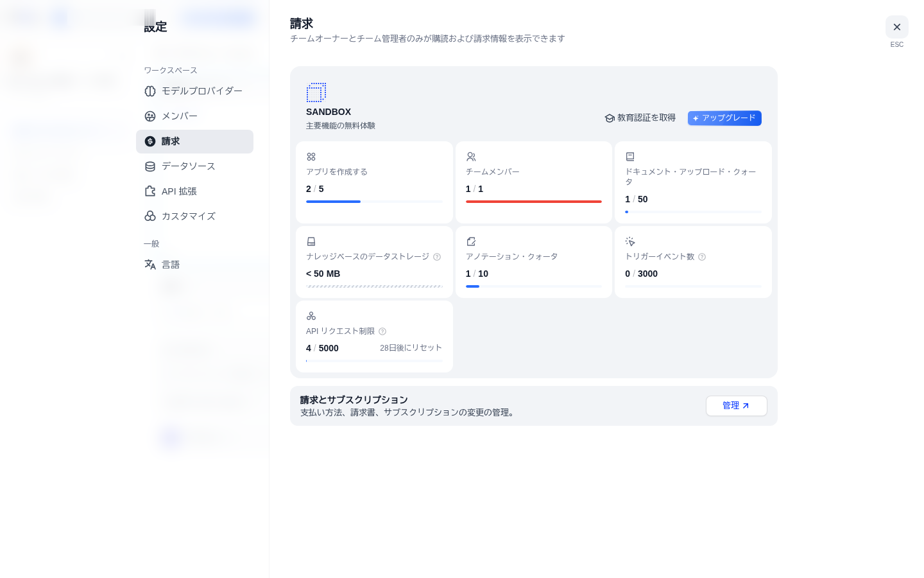The image size is (924, 578).
Task: Click the アップグレード button
Action: click(724, 118)
